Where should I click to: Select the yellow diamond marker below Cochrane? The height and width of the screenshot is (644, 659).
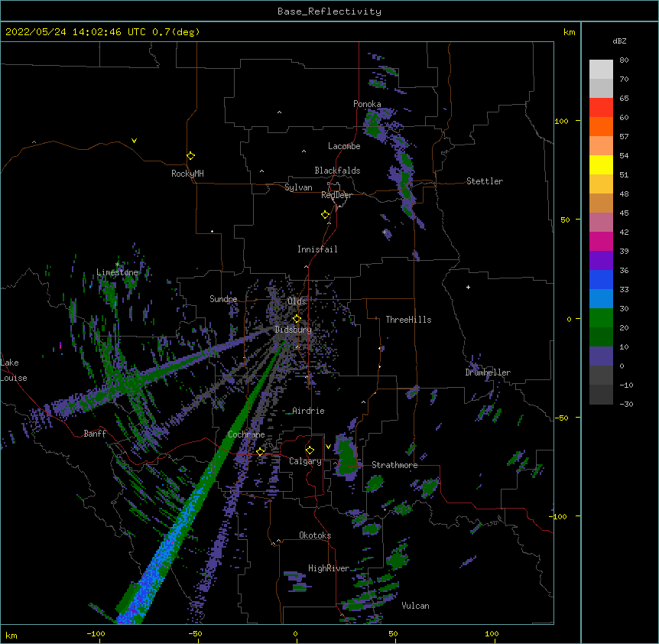(x=261, y=451)
